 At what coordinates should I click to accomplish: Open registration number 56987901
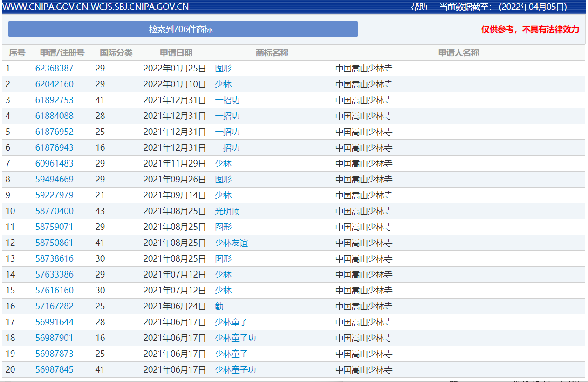click(55, 338)
